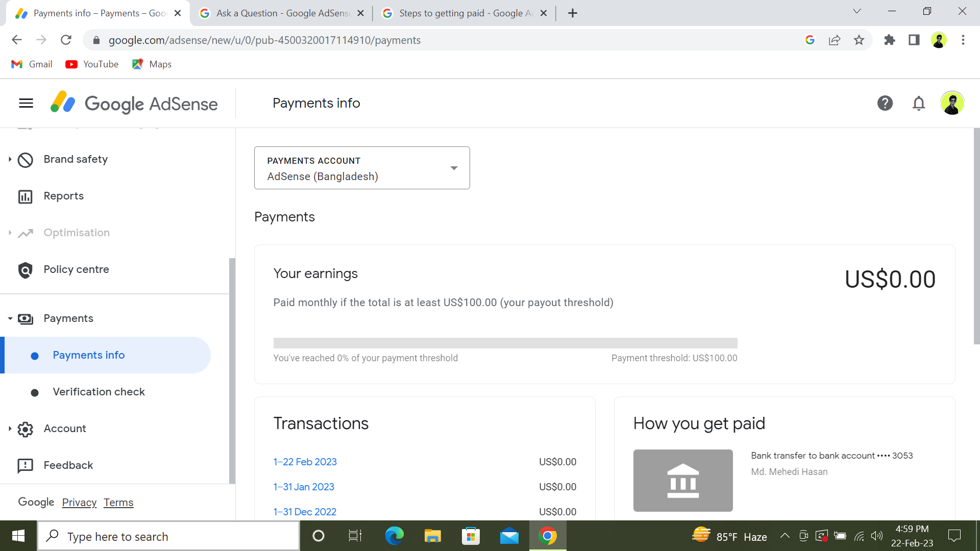The height and width of the screenshot is (551, 980).
Task: Click the Privacy footer link
Action: coord(79,503)
